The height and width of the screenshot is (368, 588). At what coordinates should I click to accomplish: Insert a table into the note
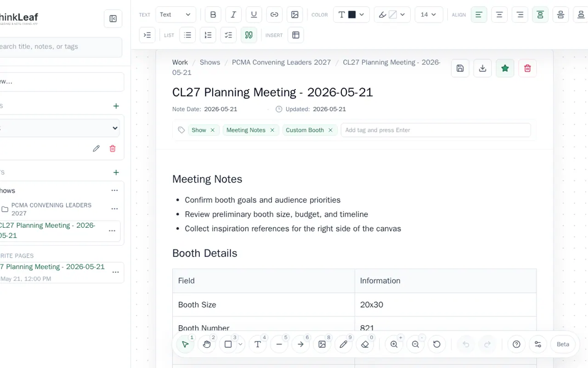pos(296,35)
